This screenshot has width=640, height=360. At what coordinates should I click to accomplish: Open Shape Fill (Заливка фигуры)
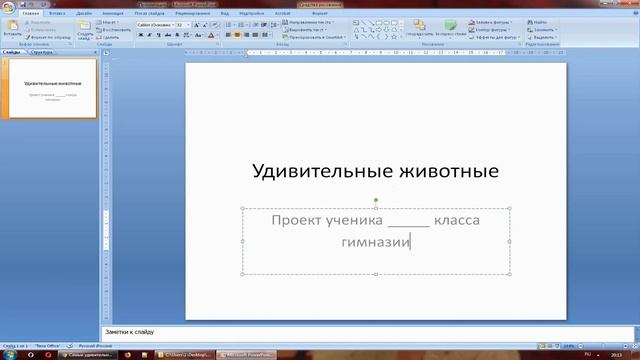(x=490, y=22)
